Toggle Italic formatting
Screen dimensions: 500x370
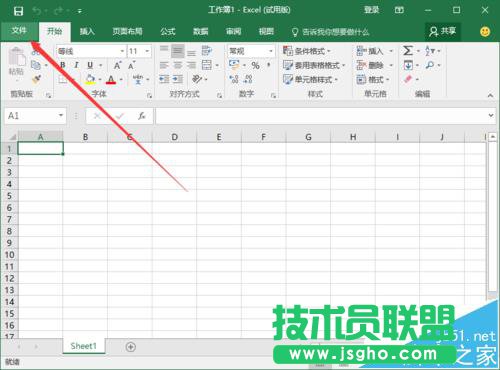click(76, 65)
